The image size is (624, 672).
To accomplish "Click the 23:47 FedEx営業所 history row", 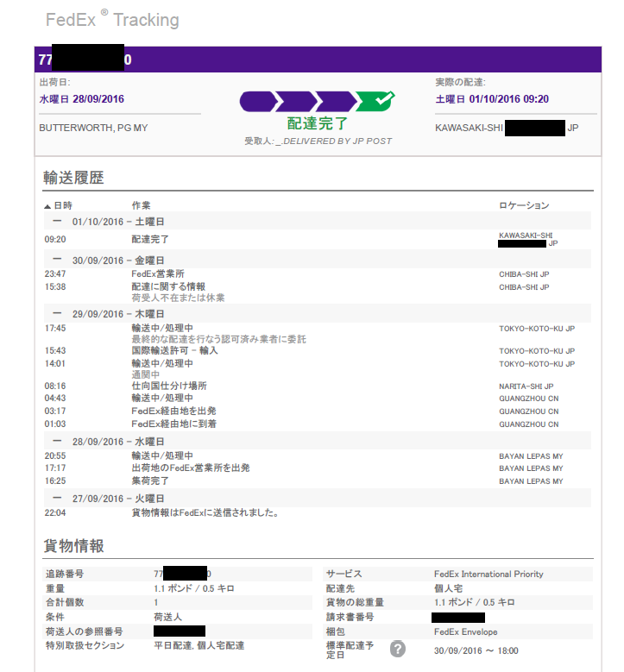I will [x=318, y=273].
